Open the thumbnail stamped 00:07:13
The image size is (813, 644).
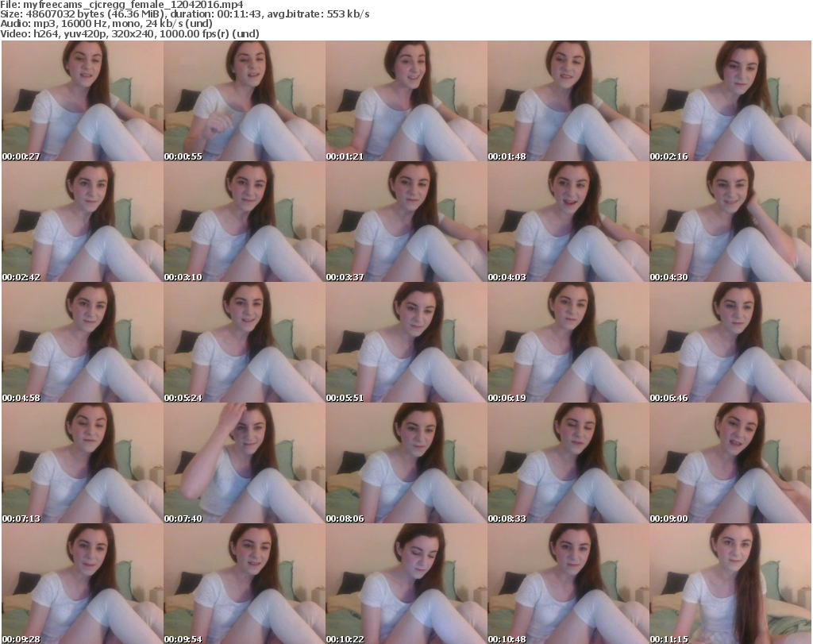pyautogui.click(x=83, y=463)
